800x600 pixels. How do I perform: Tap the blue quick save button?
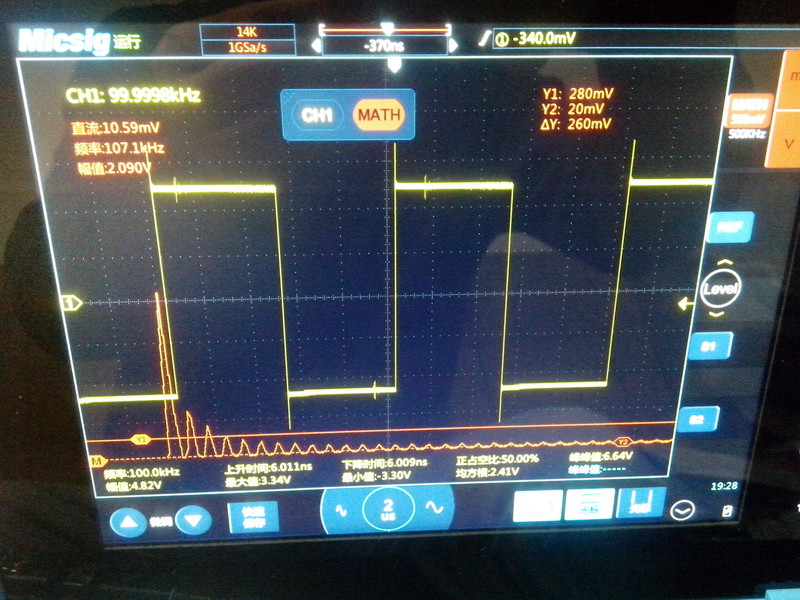tap(253, 517)
